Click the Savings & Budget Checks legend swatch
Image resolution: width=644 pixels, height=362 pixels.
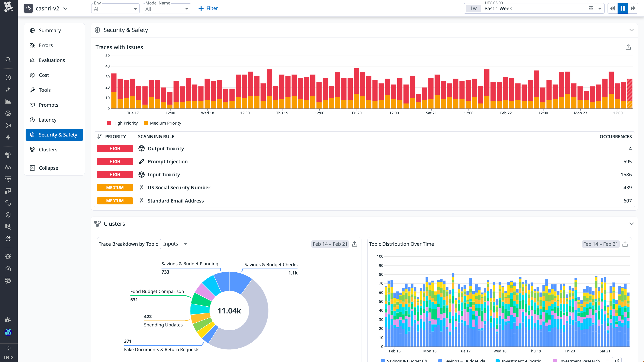pyautogui.click(x=383, y=360)
